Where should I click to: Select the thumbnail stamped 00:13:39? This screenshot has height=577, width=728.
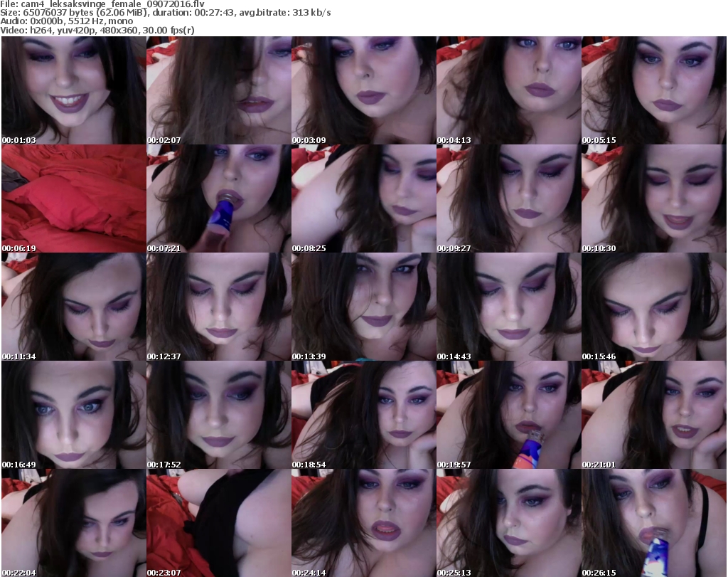363,307
